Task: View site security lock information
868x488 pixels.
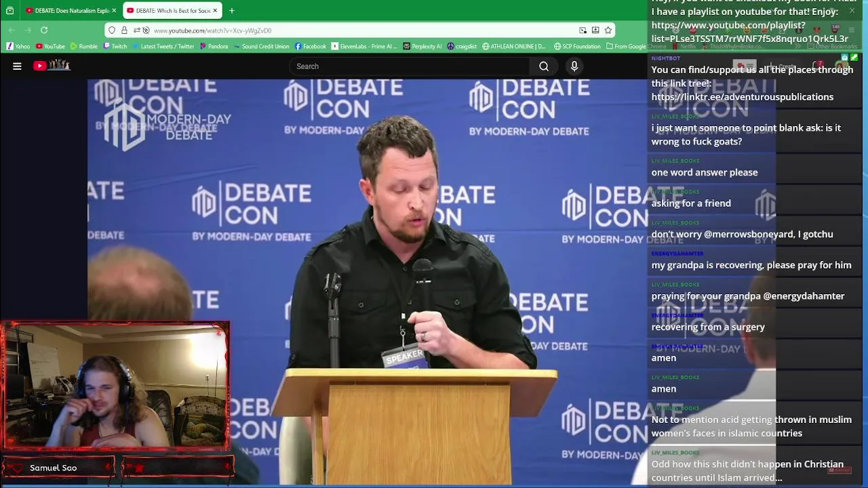Action: pos(124,30)
